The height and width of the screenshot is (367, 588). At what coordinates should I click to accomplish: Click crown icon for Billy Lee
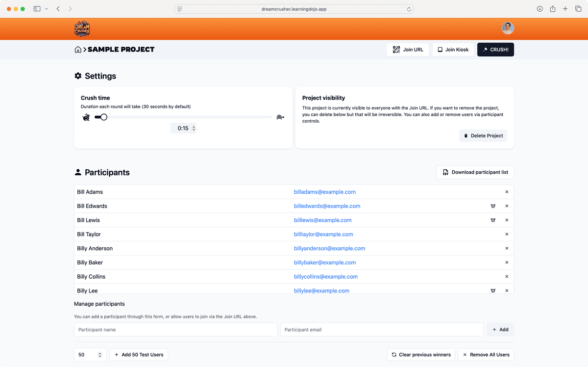(493, 290)
